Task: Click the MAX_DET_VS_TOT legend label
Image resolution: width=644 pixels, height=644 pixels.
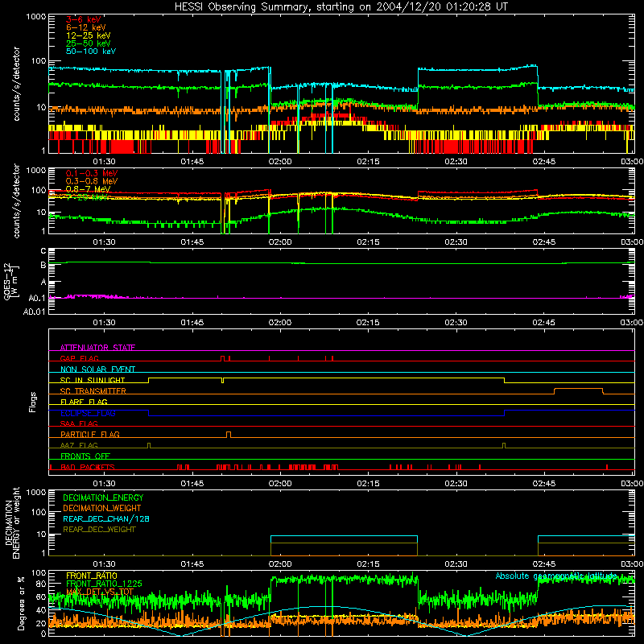Action: tap(100, 592)
